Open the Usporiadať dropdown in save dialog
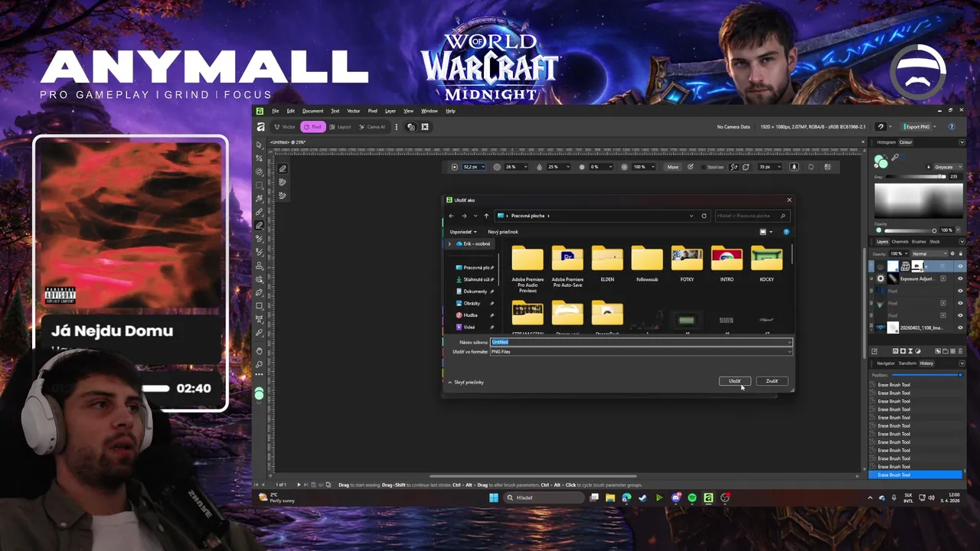The width and height of the screenshot is (980, 551). pos(463,232)
